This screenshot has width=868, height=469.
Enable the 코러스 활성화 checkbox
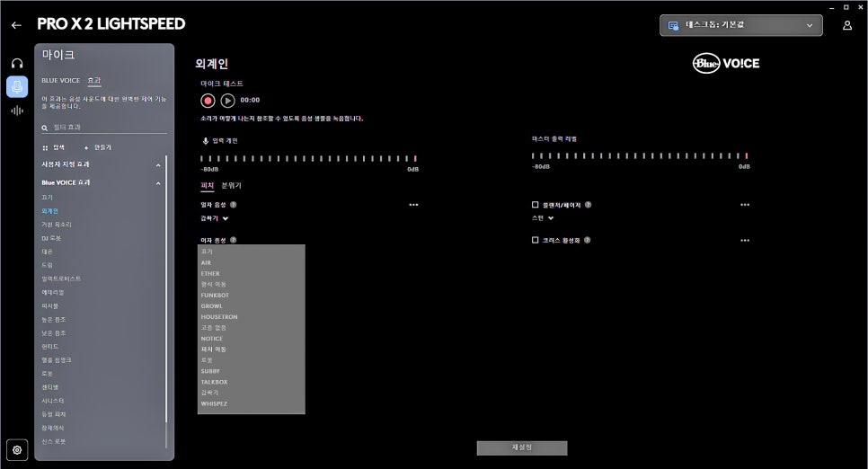click(x=535, y=240)
